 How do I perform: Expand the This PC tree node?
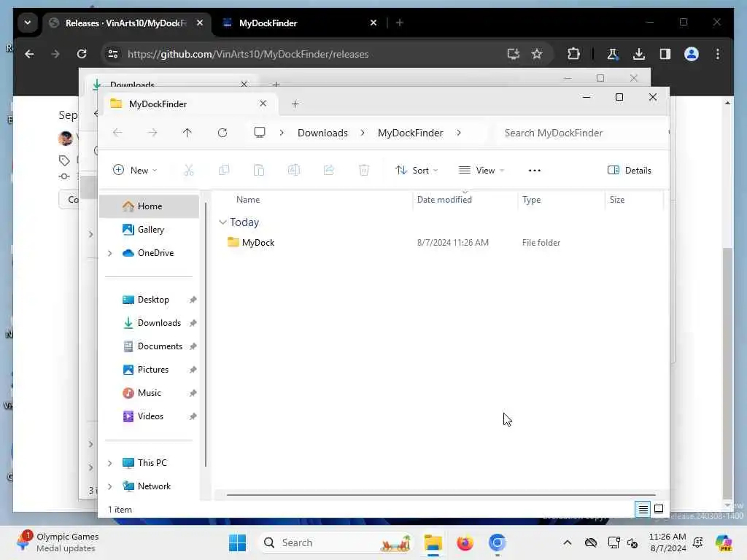click(x=110, y=463)
